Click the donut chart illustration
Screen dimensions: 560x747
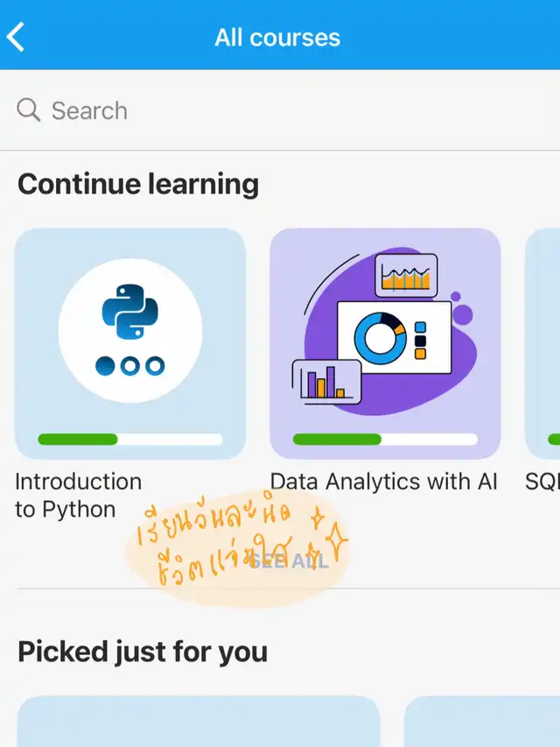click(380, 337)
